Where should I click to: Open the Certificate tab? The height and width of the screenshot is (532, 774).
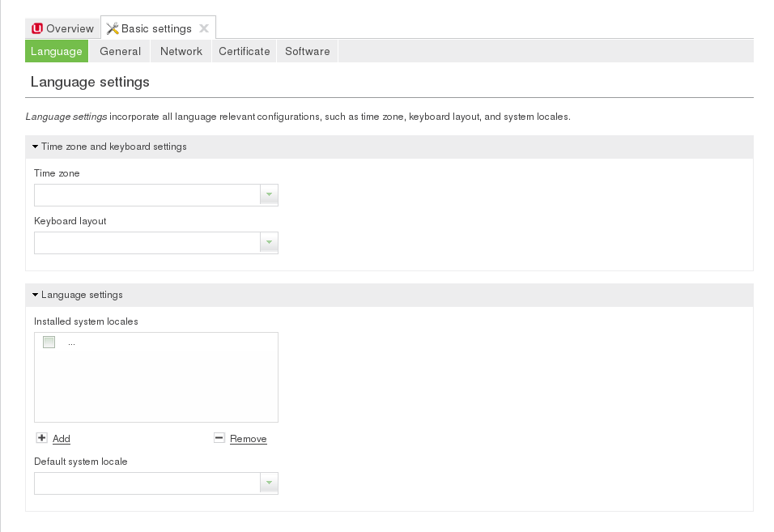(244, 51)
